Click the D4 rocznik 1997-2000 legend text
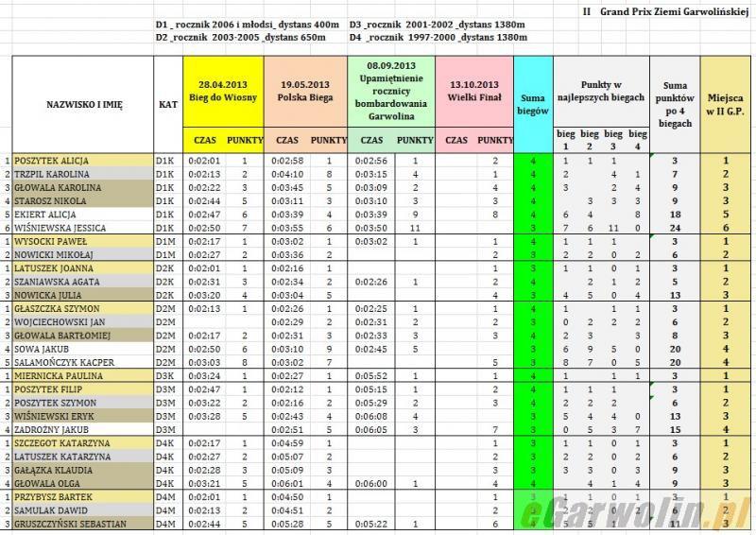 coord(438,38)
